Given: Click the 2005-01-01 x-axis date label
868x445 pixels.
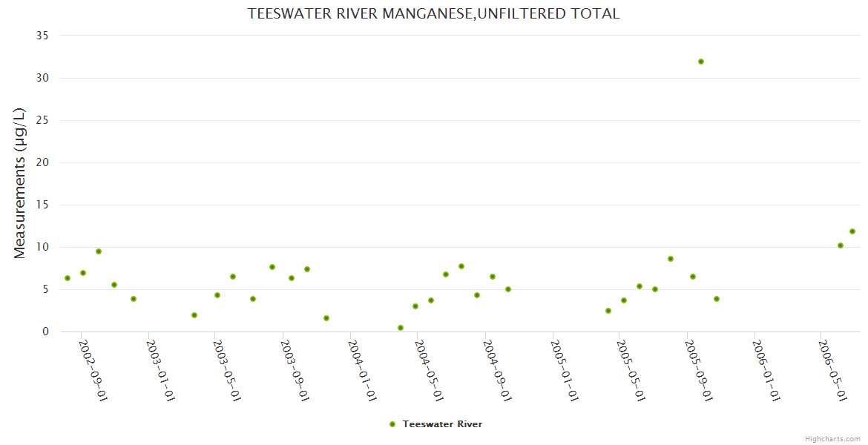Looking at the screenshot, I should pyautogui.click(x=565, y=370).
